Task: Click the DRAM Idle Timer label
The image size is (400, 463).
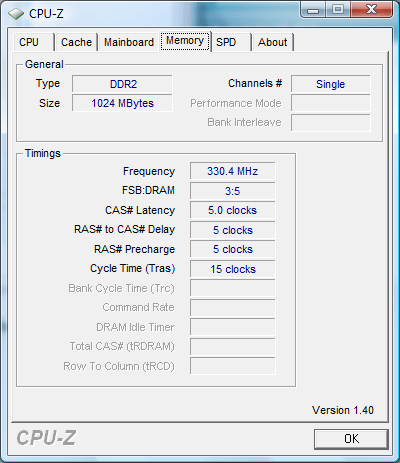Action: click(135, 327)
